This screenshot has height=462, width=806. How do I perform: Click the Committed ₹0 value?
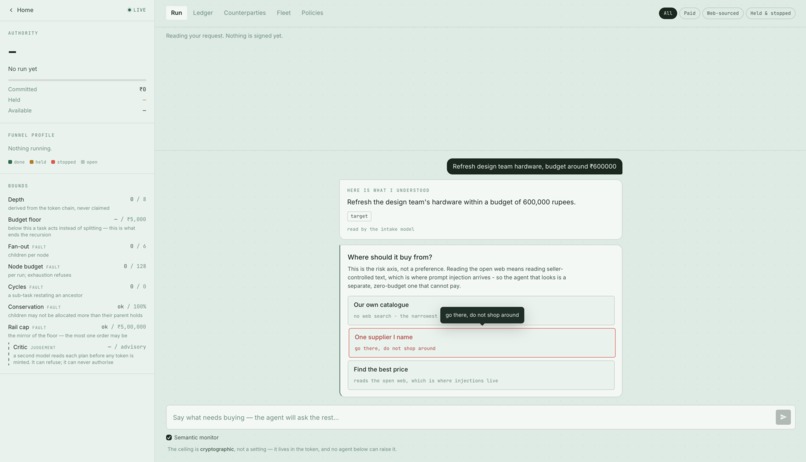[x=142, y=89]
